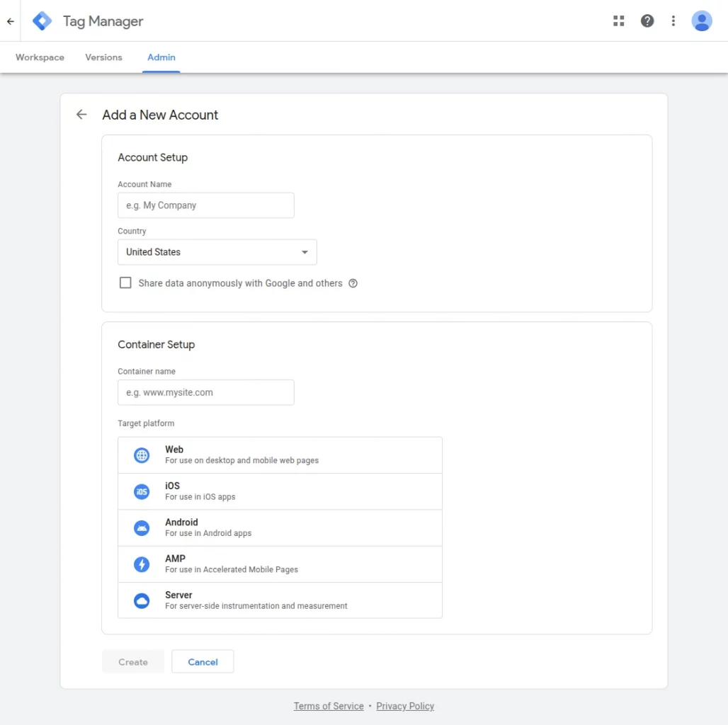
Task: Open the Help question mark icon
Action: 647,21
